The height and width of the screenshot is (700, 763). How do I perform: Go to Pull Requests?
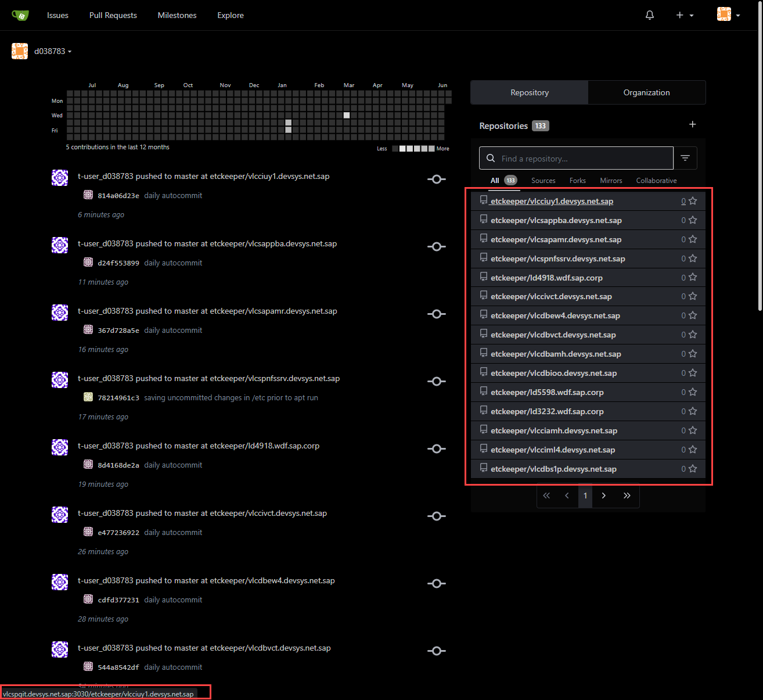point(113,15)
